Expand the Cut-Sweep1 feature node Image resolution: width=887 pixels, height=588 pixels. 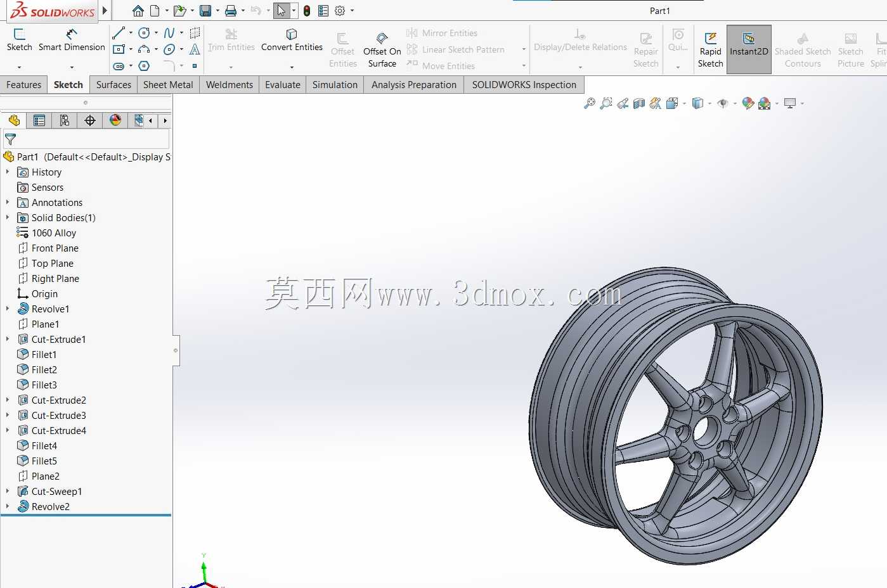[8, 491]
